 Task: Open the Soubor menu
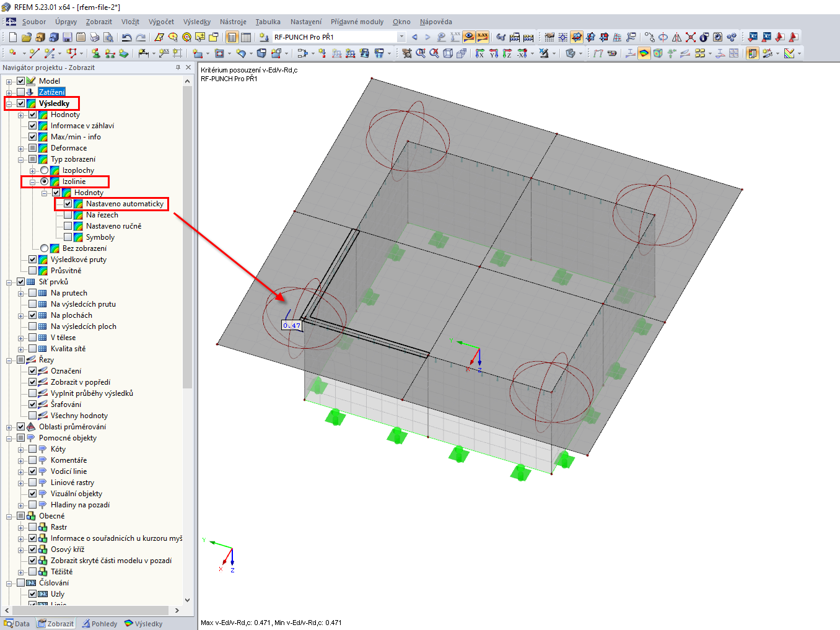[34, 22]
